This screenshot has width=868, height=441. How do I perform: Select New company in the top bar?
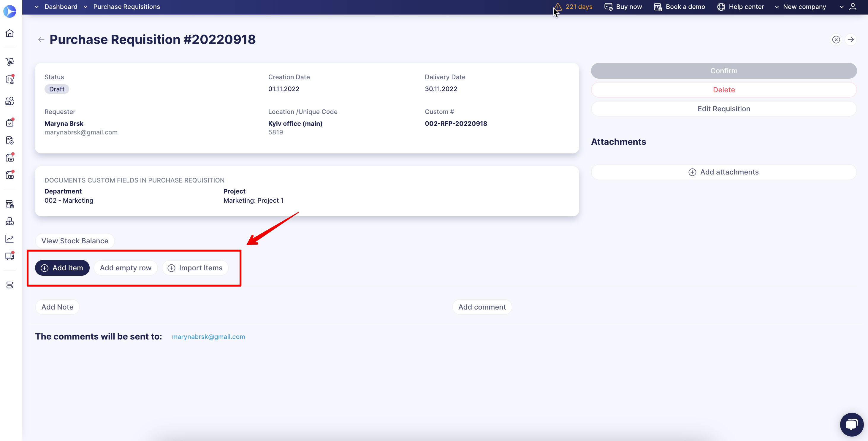(x=804, y=7)
